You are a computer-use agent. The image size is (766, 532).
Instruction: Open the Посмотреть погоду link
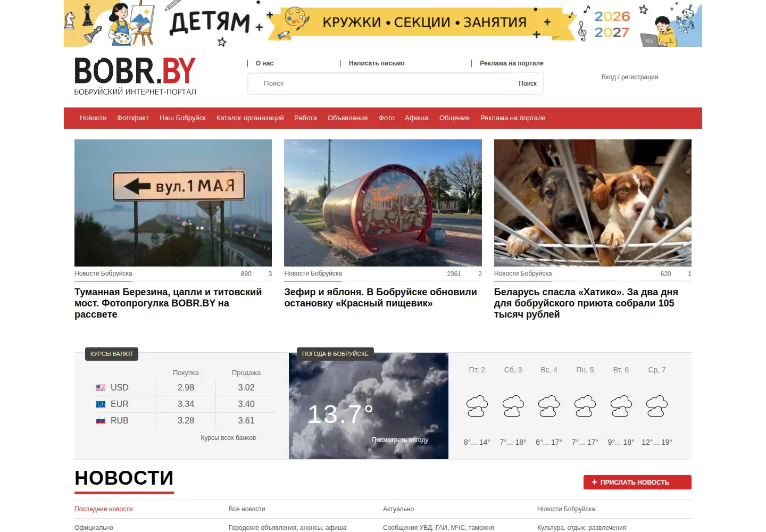[400, 440]
